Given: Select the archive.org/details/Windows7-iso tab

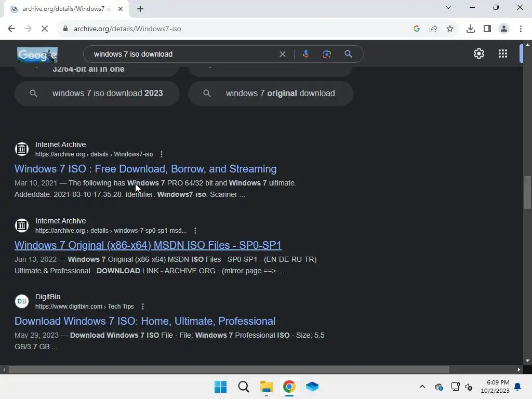Looking at the screenshot, I should (66, 9).
